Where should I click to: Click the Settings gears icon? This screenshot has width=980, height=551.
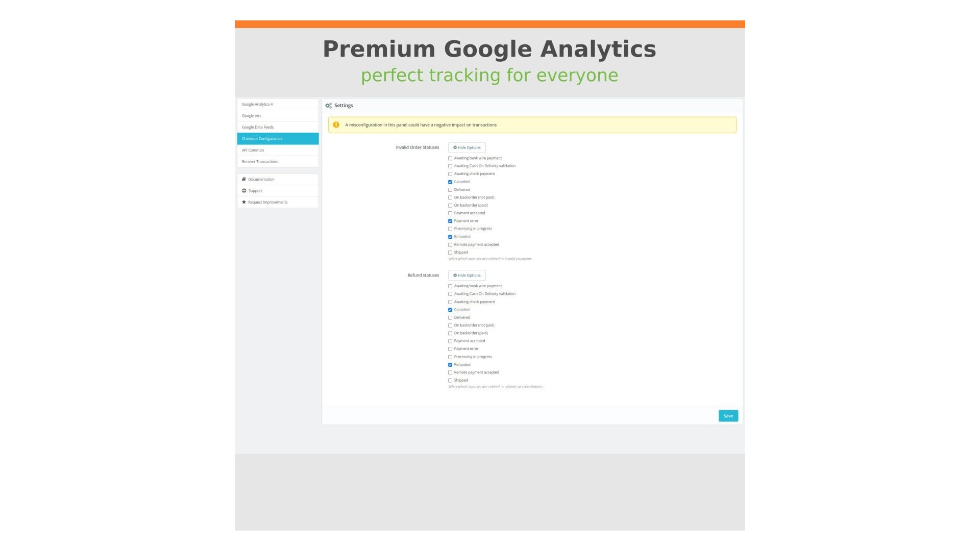click(x=329, y=105)
